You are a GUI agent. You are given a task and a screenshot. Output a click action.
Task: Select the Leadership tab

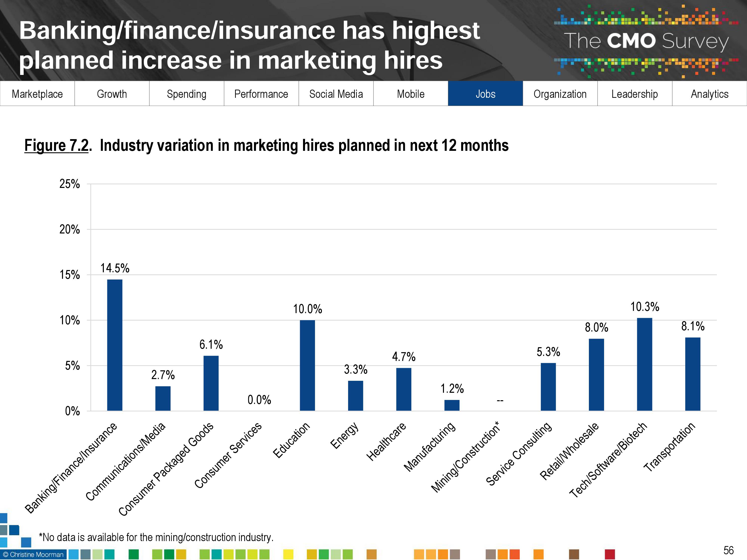[634, 94]
